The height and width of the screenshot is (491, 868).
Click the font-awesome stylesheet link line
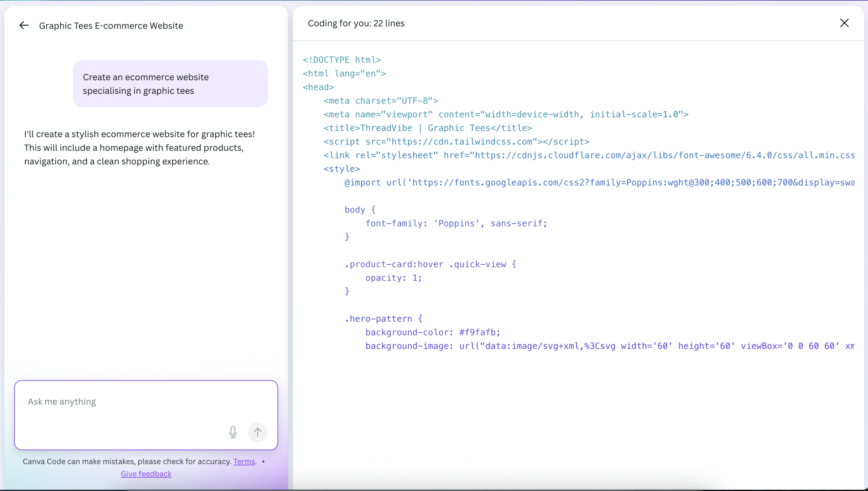point(589,155)
